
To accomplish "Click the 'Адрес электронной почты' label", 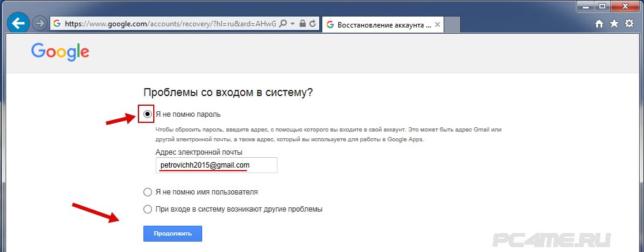I will click(x=199, y=152).
